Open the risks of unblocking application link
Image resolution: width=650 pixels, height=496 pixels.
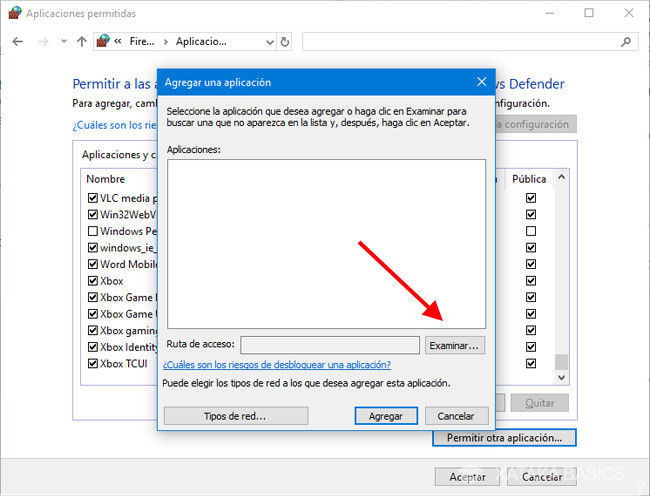coord(277,365)
